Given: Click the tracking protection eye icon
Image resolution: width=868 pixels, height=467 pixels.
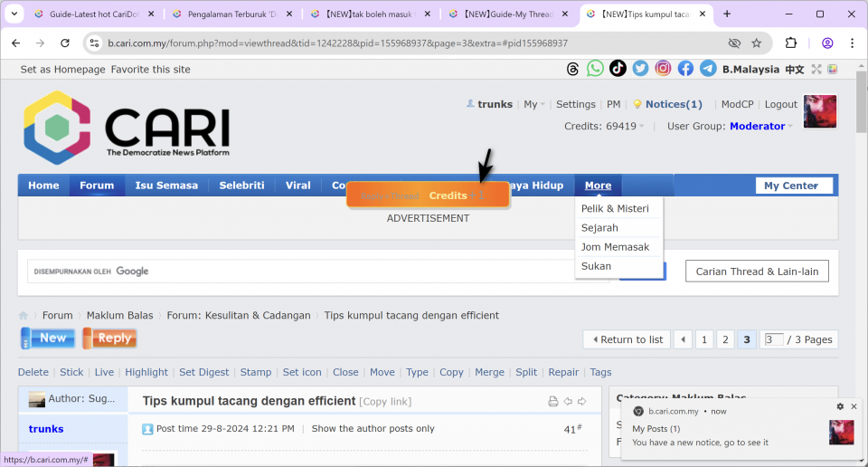Looking at the screenshot, I should point(734,43).
